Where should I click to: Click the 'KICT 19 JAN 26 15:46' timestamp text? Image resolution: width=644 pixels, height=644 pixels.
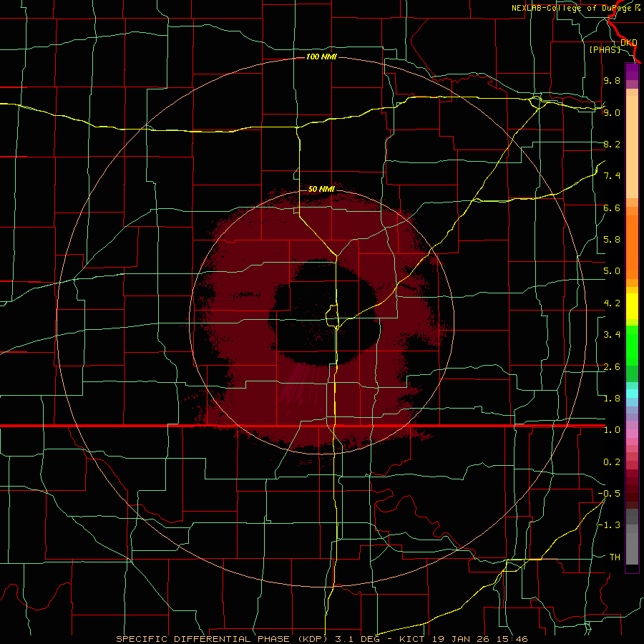point(463,639)
